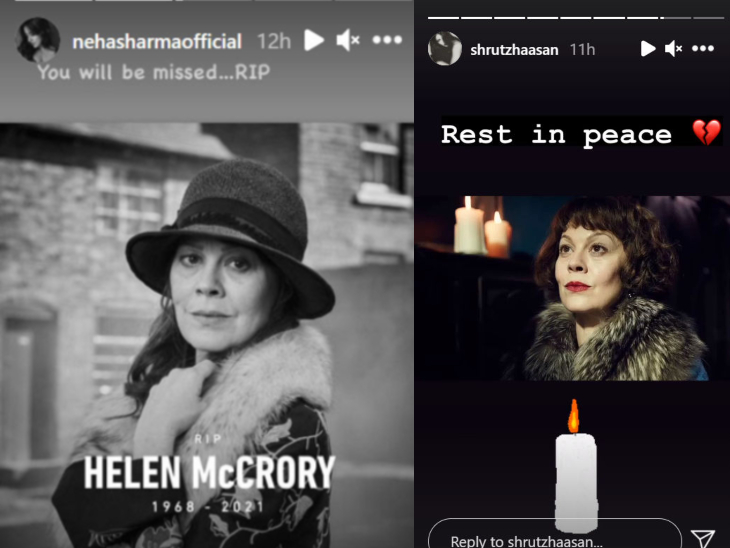Play the nehasharmaofficial story
This screenshot has height=548, width=730.
(314, 41)
